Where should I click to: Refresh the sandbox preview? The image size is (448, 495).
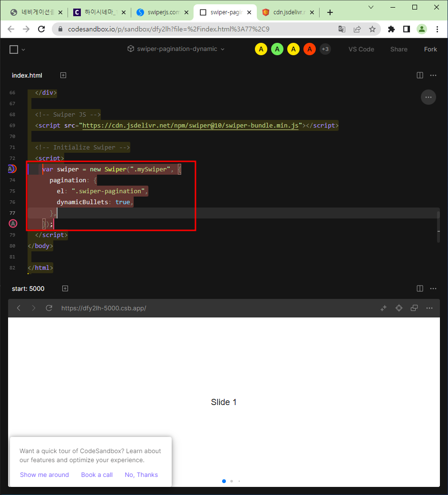click(49, 308)
